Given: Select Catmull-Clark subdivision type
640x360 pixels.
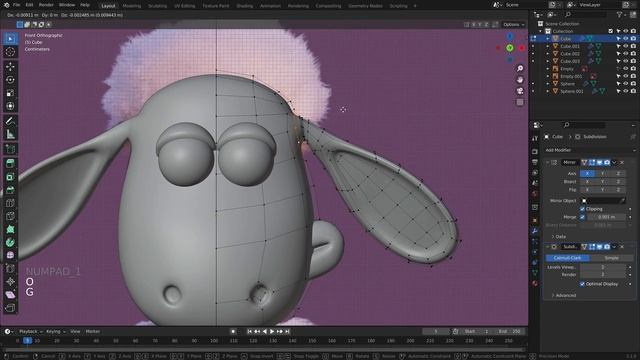Looking at the screenshot, I should [x=567, y=258].
